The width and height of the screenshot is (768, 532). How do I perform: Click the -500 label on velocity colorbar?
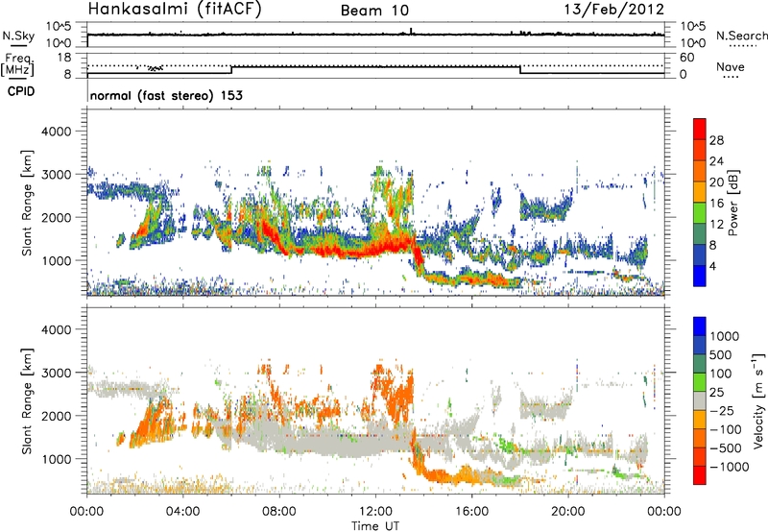pyautogui.click(x=726, y=447)
